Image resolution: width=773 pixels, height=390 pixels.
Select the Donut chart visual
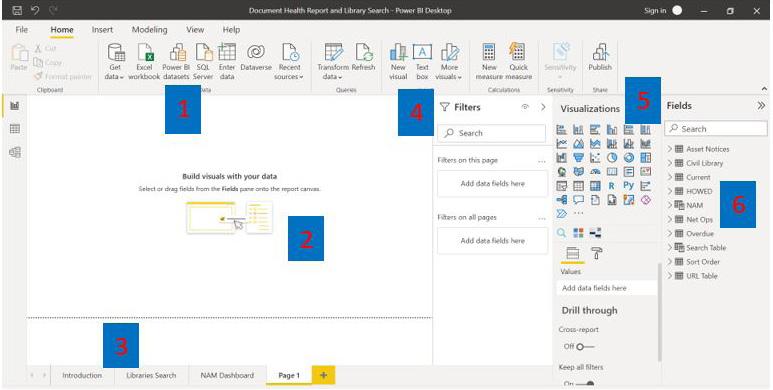point(629,158)
